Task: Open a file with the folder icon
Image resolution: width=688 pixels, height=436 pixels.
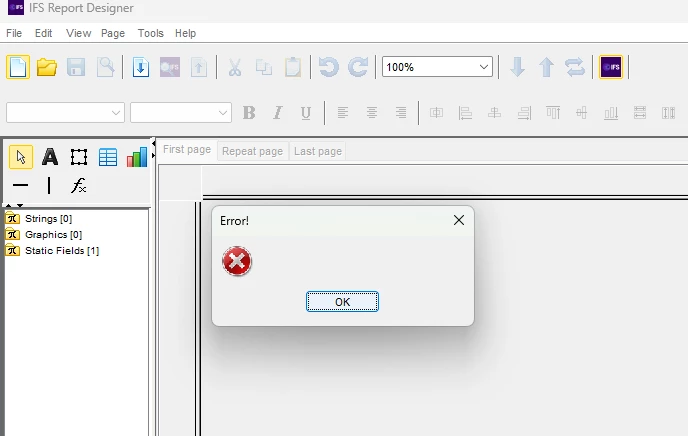Action: click(x=47, y=67)
